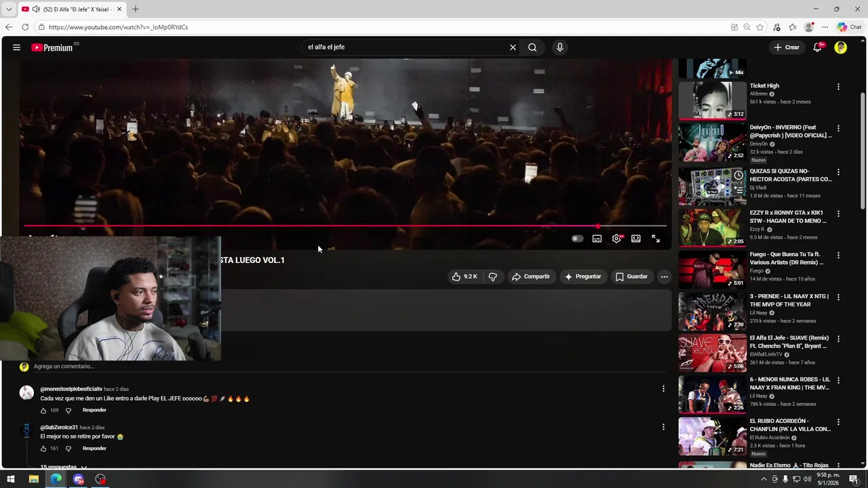Screen dimensions: 868x488
Task: Click the 'Agrega un comentario' field
Action: (x=349, y=367)
